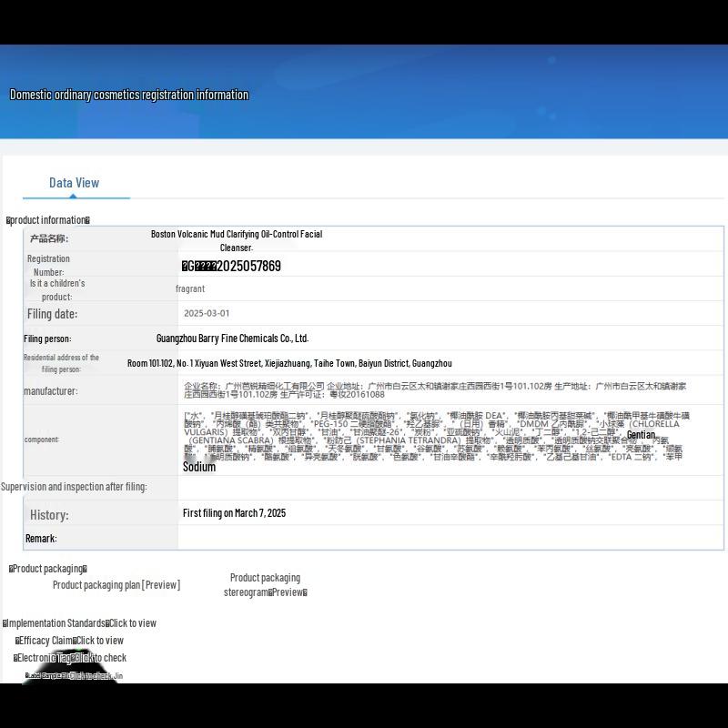
Task: Select the text 'First filing on March 7, 2025'
Action: coord(235,513)
